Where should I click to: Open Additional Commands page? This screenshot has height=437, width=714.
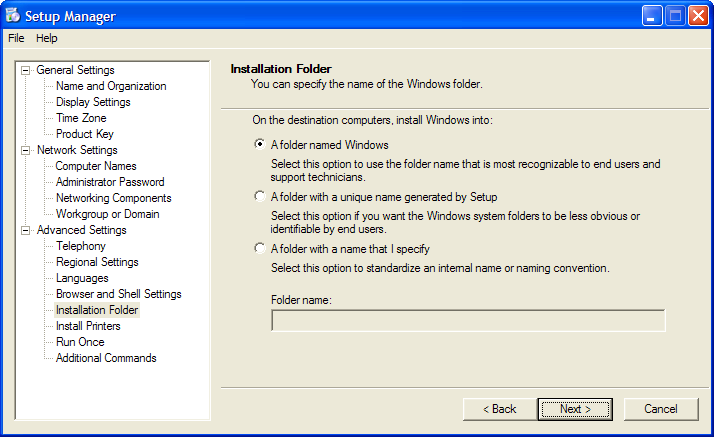tap(106, 358)
